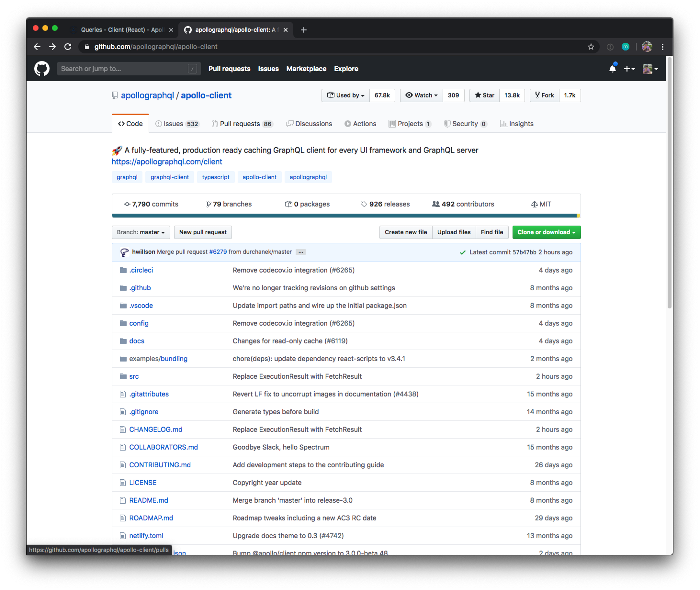Screen dimensions: 700x590
Task: Click the grey circular icon beside the bookmark star
Action: [x=610, y=47]
